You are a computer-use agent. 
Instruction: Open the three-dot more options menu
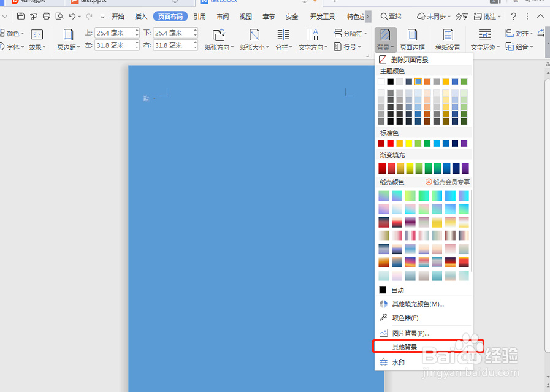pyautogui.click(x=527, y=17)
